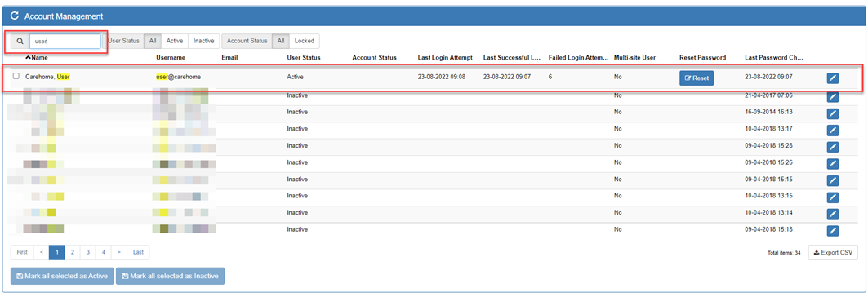The height and width of the screenshot is (297, 868).
Task: Sort the table by the Name column
Action: click(37, 57)
